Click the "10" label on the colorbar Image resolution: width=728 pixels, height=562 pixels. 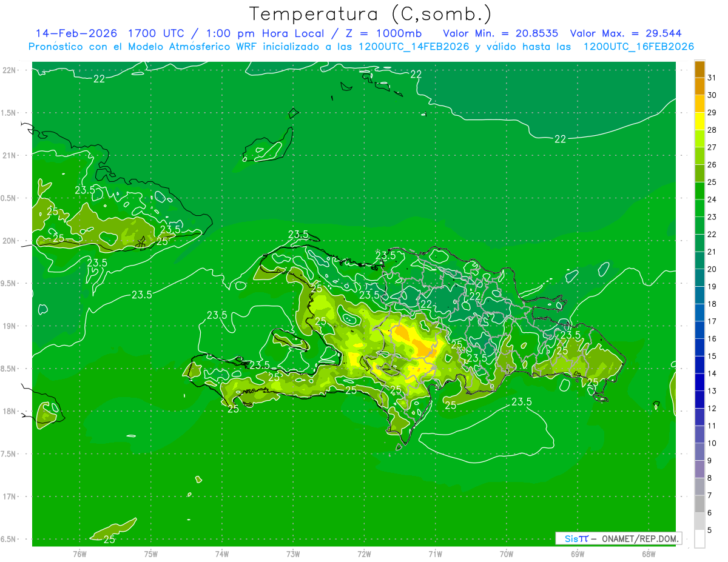[712, 443]
